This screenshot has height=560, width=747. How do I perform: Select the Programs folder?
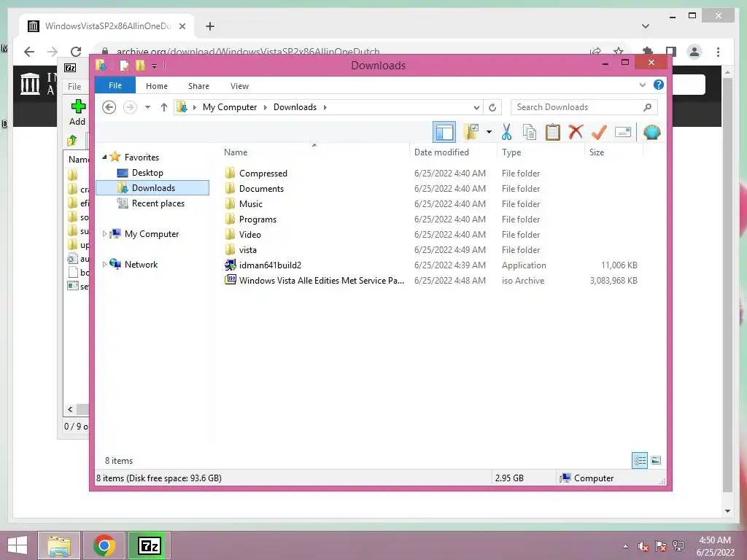click(258, 219)
